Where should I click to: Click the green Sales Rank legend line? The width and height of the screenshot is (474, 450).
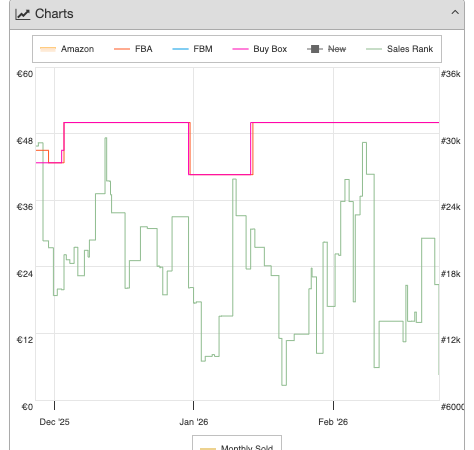point(374,49)
